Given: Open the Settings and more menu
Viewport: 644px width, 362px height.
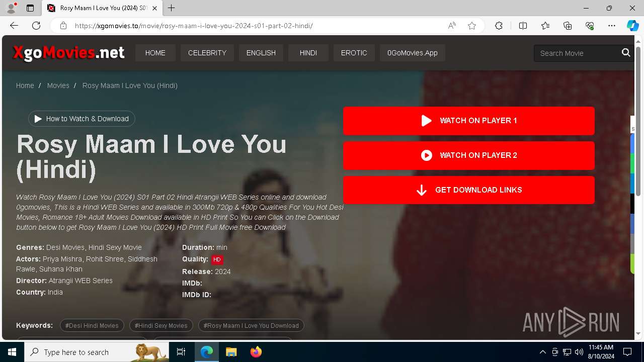Looking at the screenshot, I should (612, 26).
